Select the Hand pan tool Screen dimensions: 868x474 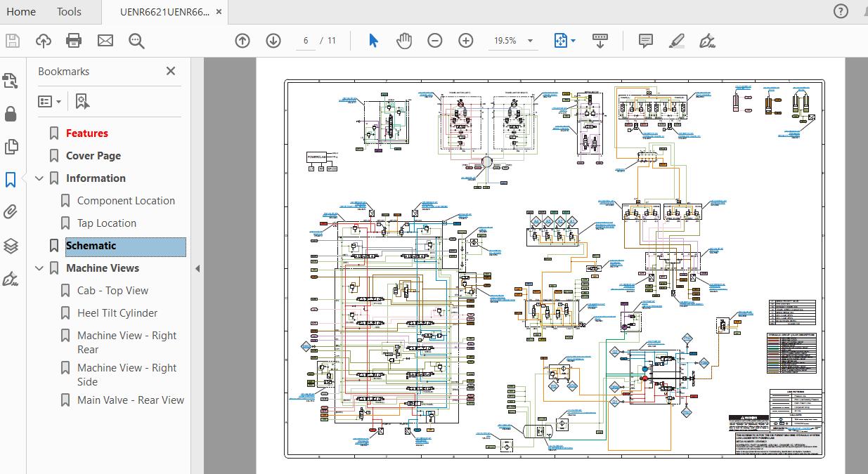403,41
